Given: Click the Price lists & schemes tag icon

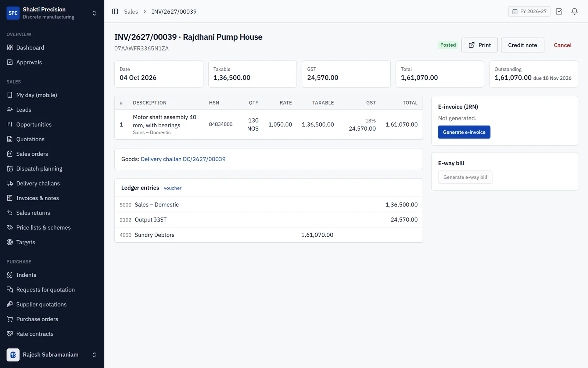Looking at the screenshot, I should point(10,227).
